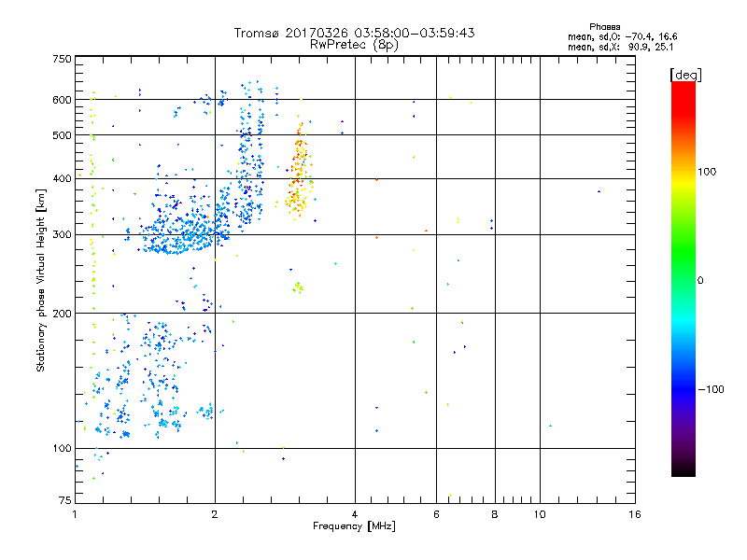Click the "Phases" statistics heading
The height and width of the screenshot is (560, 747).
coord(604,27)
